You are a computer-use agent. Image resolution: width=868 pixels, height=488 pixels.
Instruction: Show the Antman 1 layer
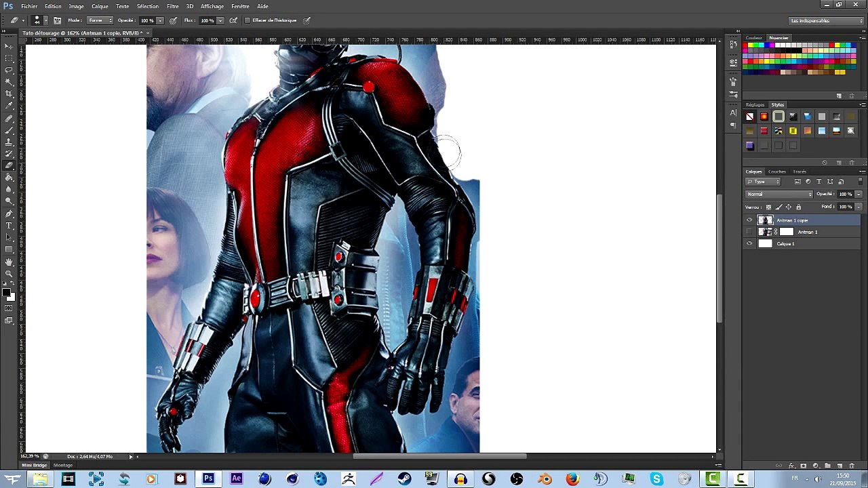pos(749,232)
